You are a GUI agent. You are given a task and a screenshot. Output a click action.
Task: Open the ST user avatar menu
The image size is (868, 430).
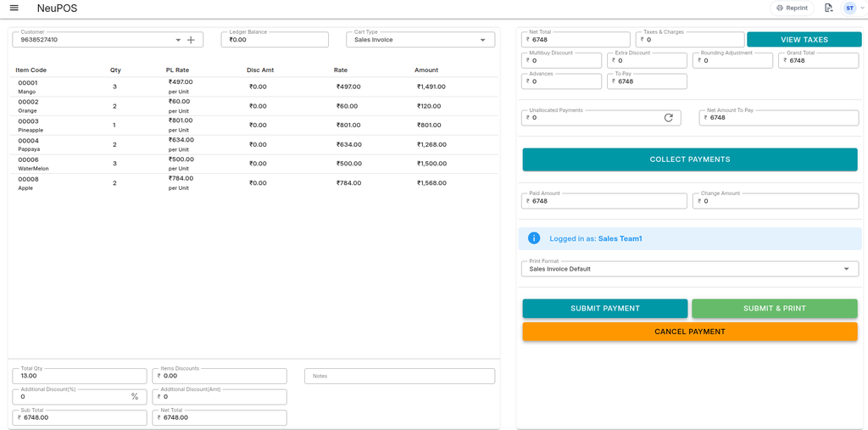849,8
